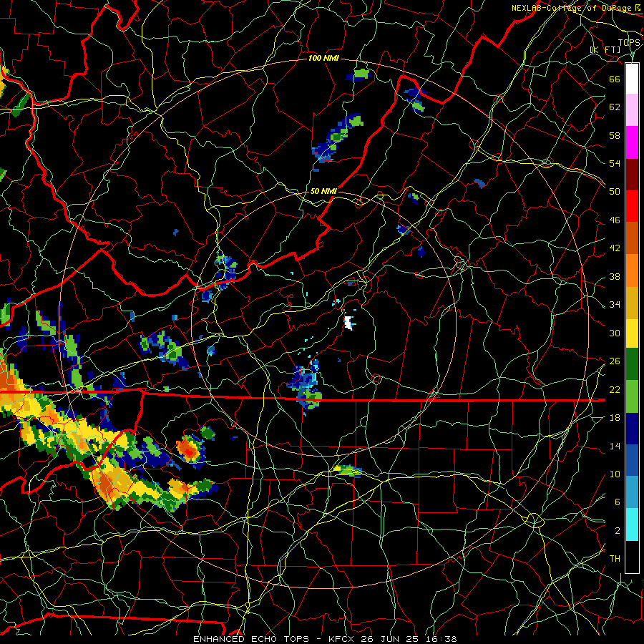Click the '16:38' timestamp
Image resolution: width=644 pixels, height=644 pixels.
(441, 639)
